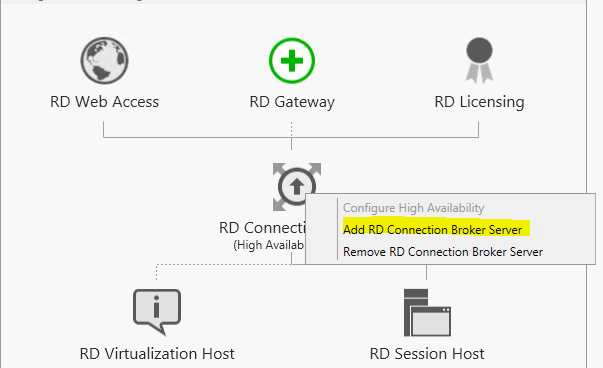Click the greyed-out Configure High Availability entry
The image size is (603, 368).
click(413, 208)
